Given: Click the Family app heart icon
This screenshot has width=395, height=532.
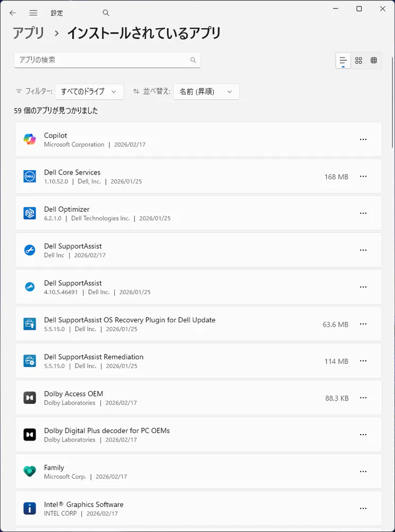Looking at the screenshot, I should coord(29,471).
